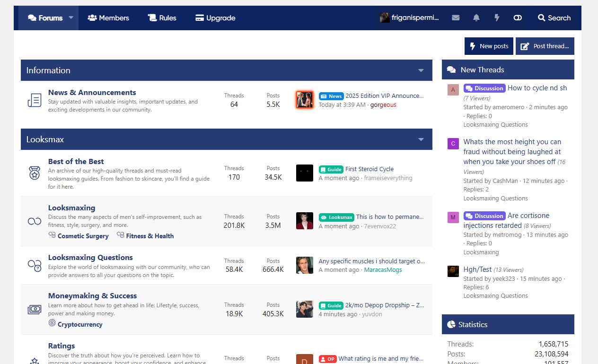This screenshot has width=598, height=364.
Task: Click the Moneymaking & Success cash icon
Action: click(35, 310)
